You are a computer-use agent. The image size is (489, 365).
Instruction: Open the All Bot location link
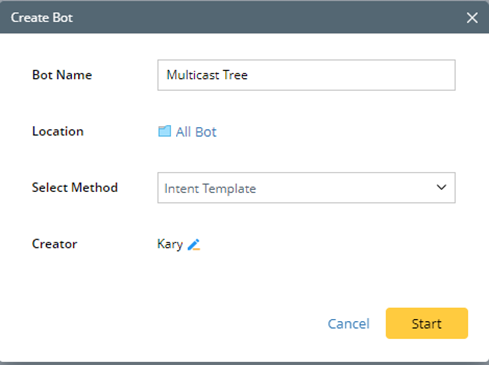click(x=196, y=132)
